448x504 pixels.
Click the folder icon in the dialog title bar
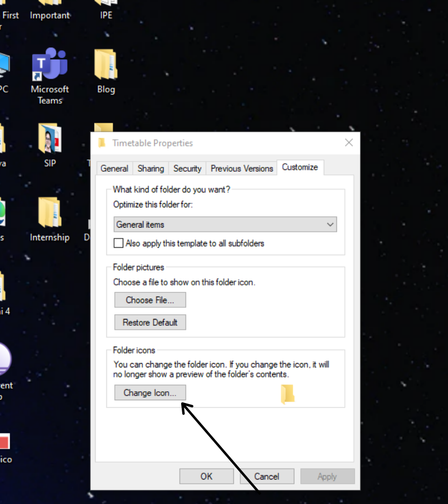tap(103, 142)
